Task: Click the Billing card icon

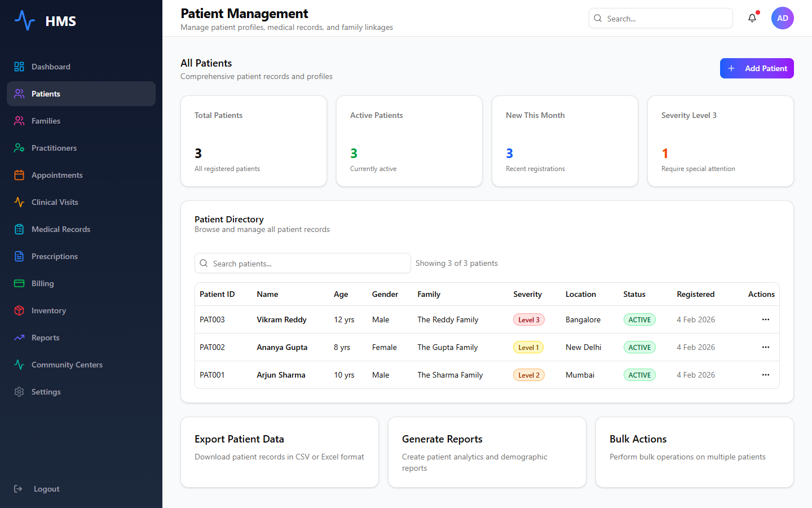Action: pos(19,283)
